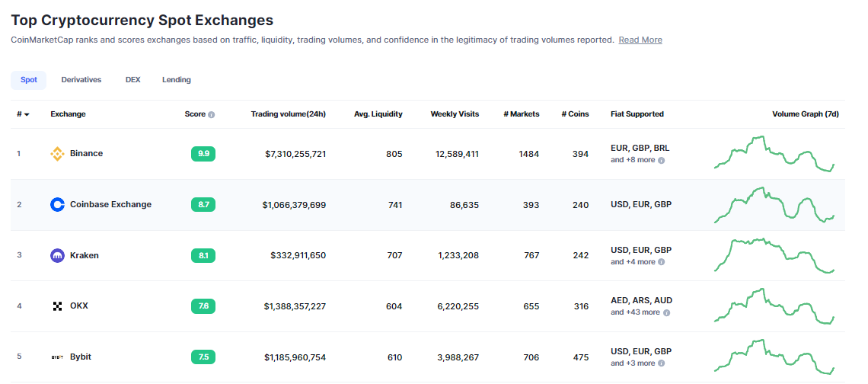Viewport: 868px width, 384px height.
Task: Click the Binance logo icon
Action: [58, 154]
